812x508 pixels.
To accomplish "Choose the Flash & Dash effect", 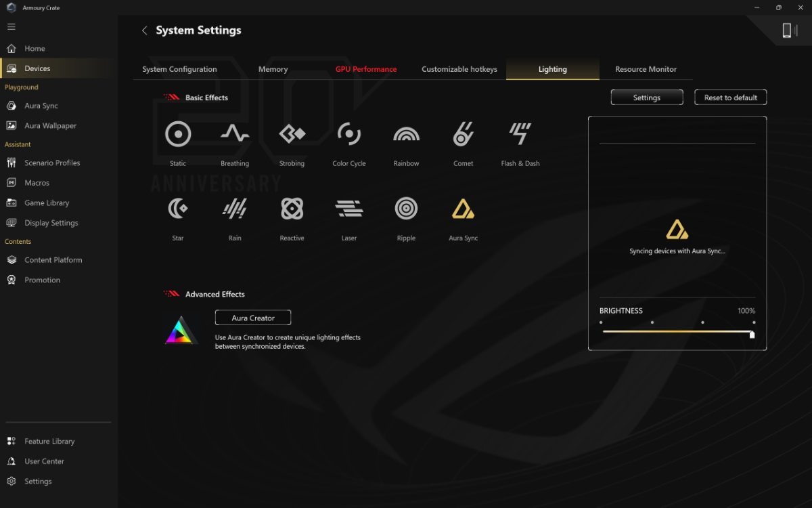I will click(x=520, y=134).
